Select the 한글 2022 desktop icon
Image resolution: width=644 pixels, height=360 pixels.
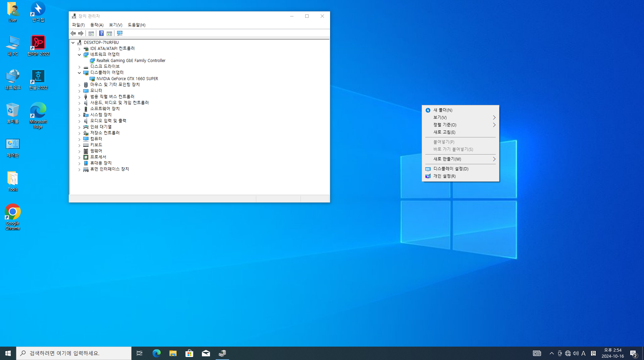click(38, 79)
